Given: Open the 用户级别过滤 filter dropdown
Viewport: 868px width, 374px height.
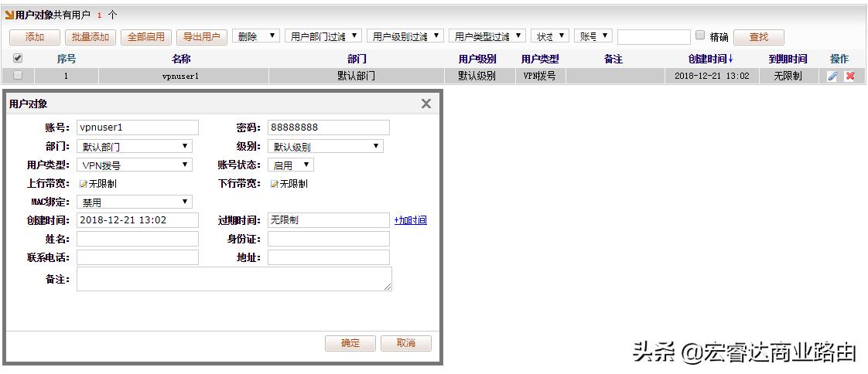Looking at the screenshot, I should coord(405,36).
